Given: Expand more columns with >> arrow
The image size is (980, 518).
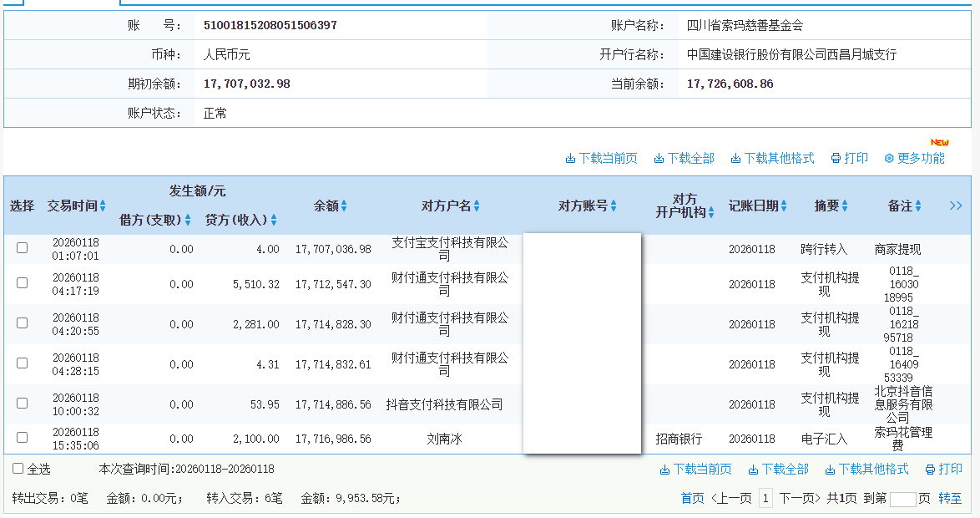Looking at the screenshot, I should (x=956, y=206).
